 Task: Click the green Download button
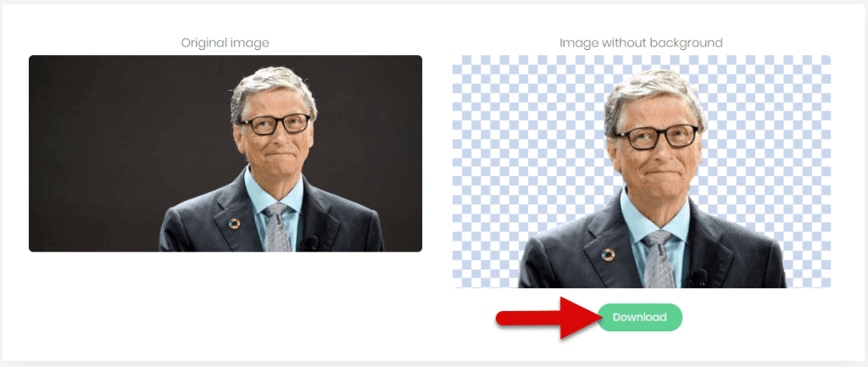coord(639,318)
